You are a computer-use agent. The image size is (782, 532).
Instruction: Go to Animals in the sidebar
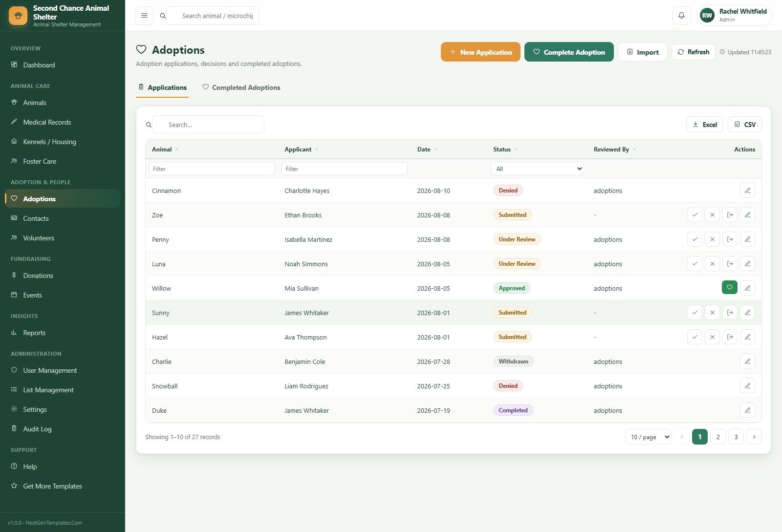click(x=63, y=103)
